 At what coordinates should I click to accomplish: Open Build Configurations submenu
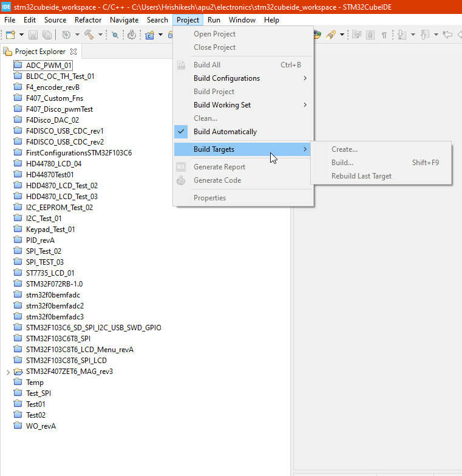[243, 78]
